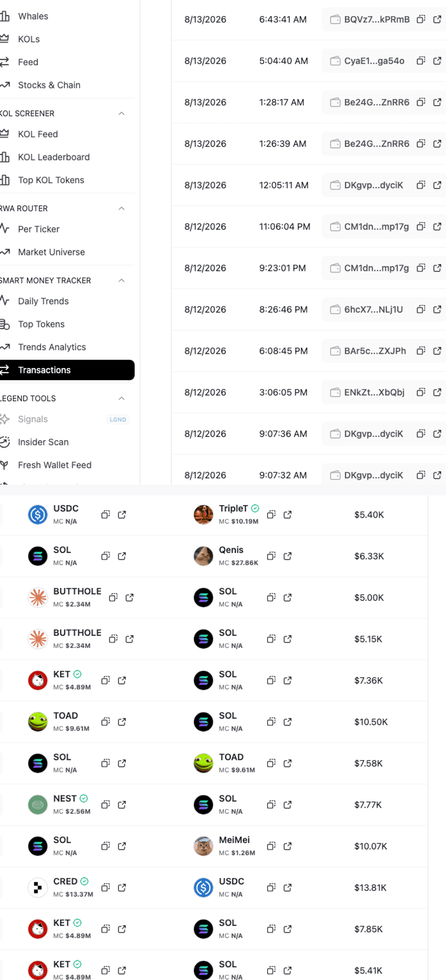Image resolution: width=446 pixels, height=980 pixels.
Task: Open CyaE1...ga54o wallet in new tab
Action: [437, 61]
